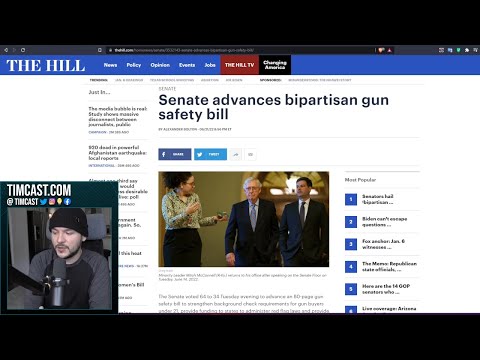This screenshot has height=360, width=480.
Task: Open the Changing America tab
Action: pos(275,65)
